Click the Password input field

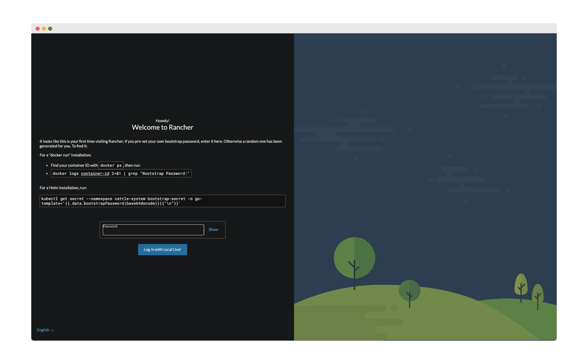click(x=153, y=230)
